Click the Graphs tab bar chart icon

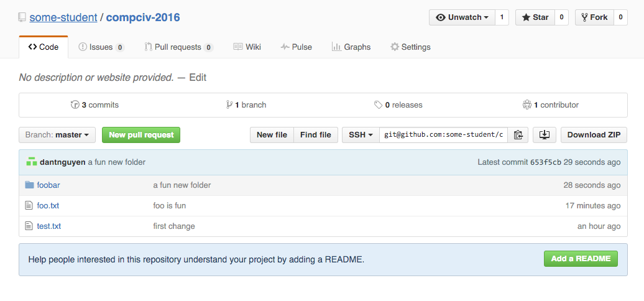pos(337,47)
